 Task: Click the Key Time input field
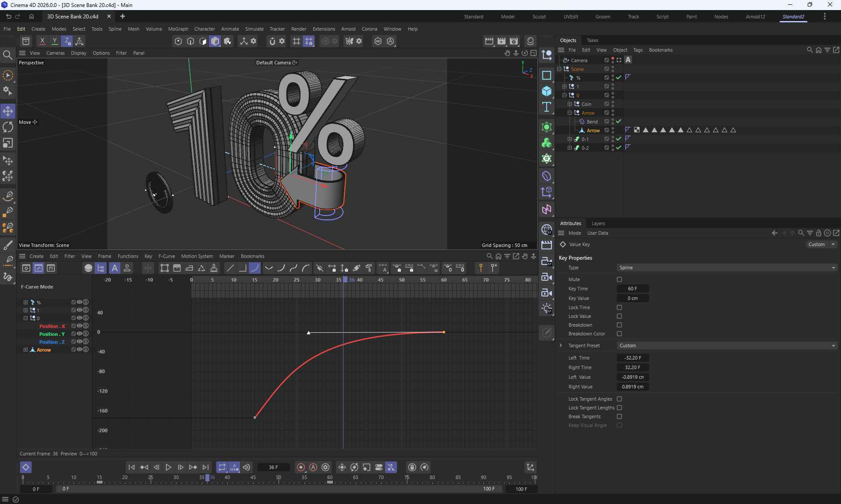coord(633,289)
